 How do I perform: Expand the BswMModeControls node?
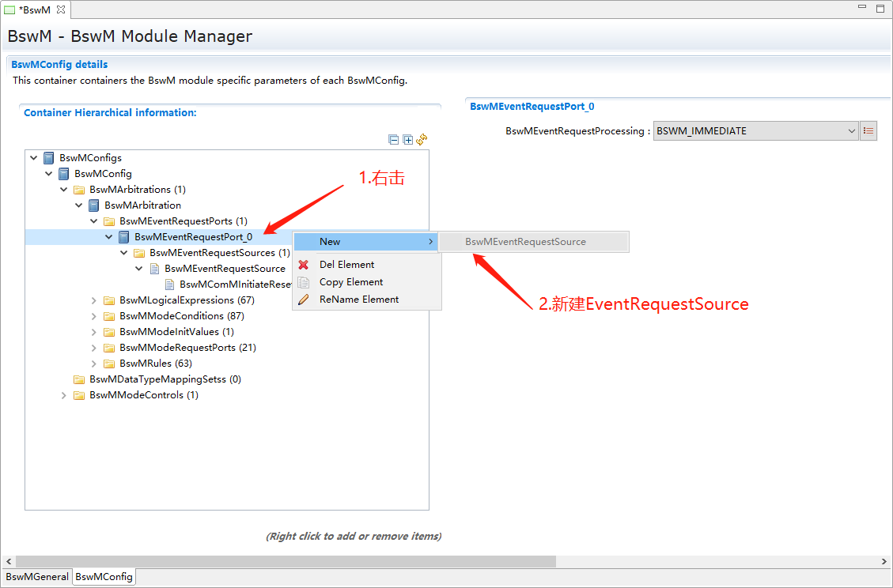point(64,395)
